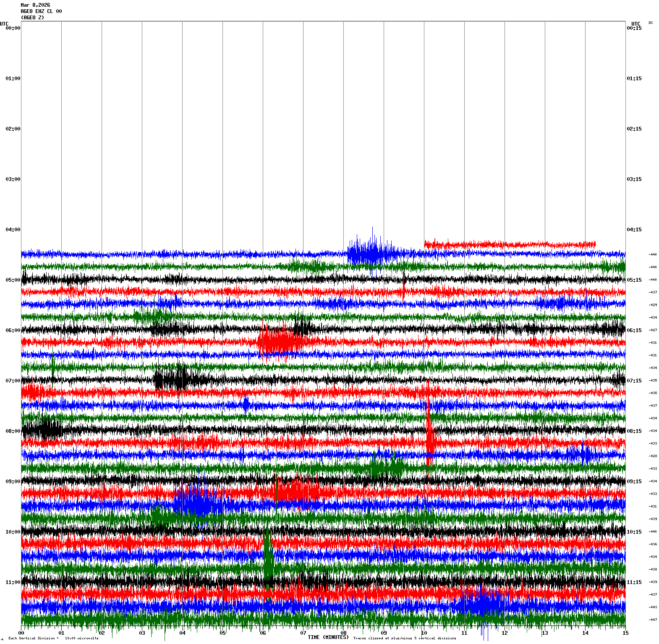Click the black burst on the 07:00 trace

(x=171, y=379)
